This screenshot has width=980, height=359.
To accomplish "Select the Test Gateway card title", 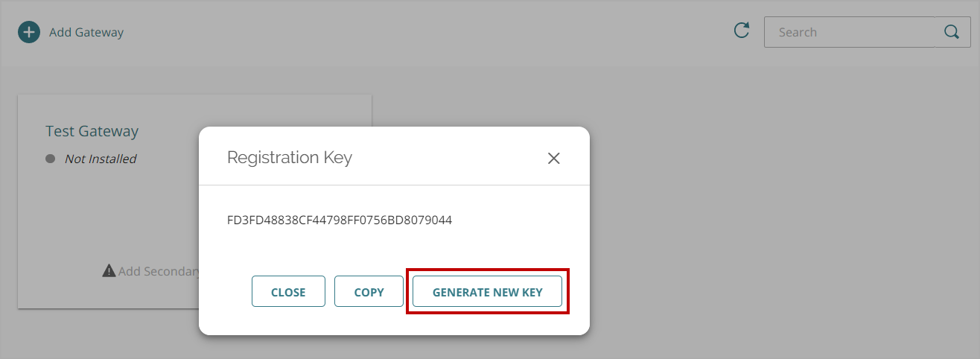I will (x=92, y=131).
